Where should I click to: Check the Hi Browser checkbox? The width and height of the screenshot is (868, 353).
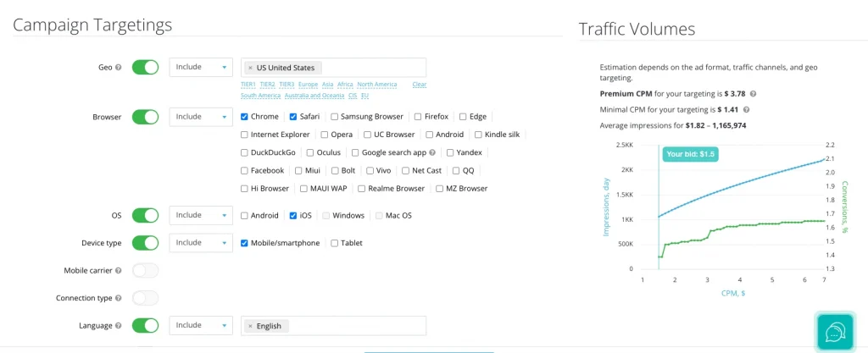point(244,189)
